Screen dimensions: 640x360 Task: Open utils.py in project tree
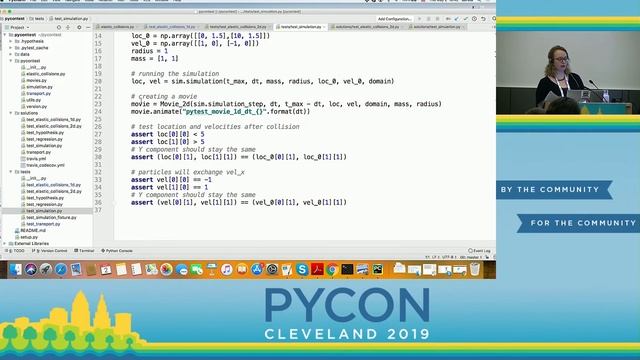[x=33, y=100]
